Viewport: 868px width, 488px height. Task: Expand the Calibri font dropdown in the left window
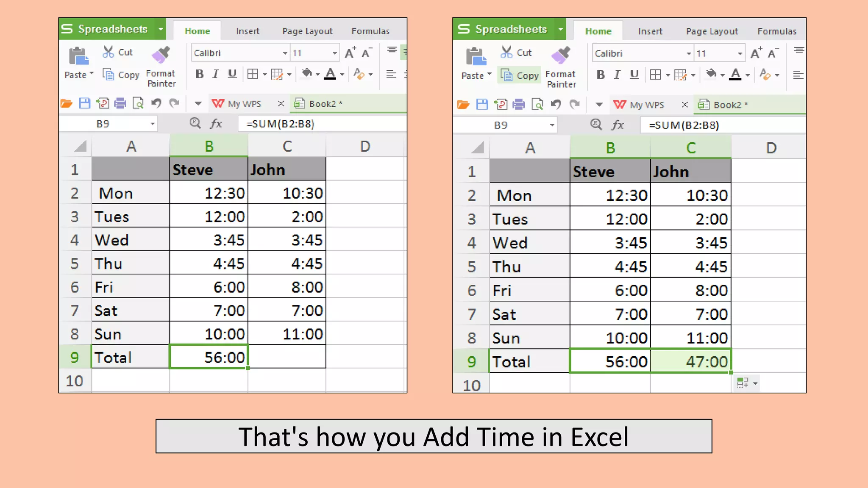tap(285, 53)
